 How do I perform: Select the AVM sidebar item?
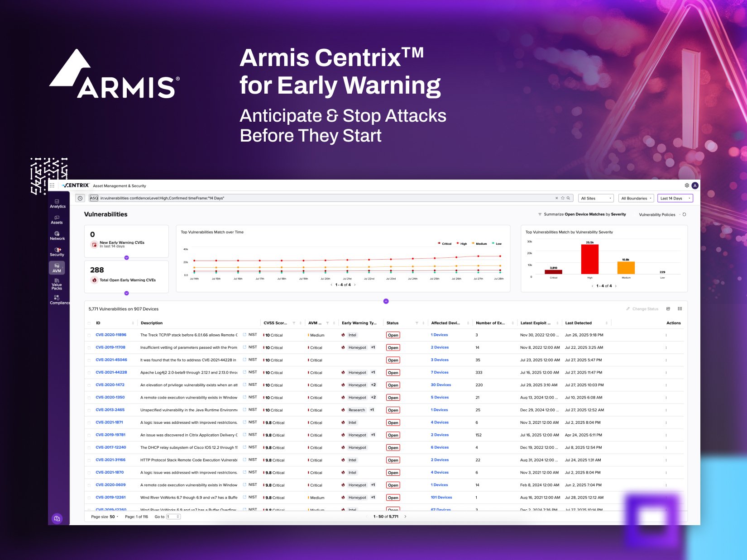click(57, 268)
